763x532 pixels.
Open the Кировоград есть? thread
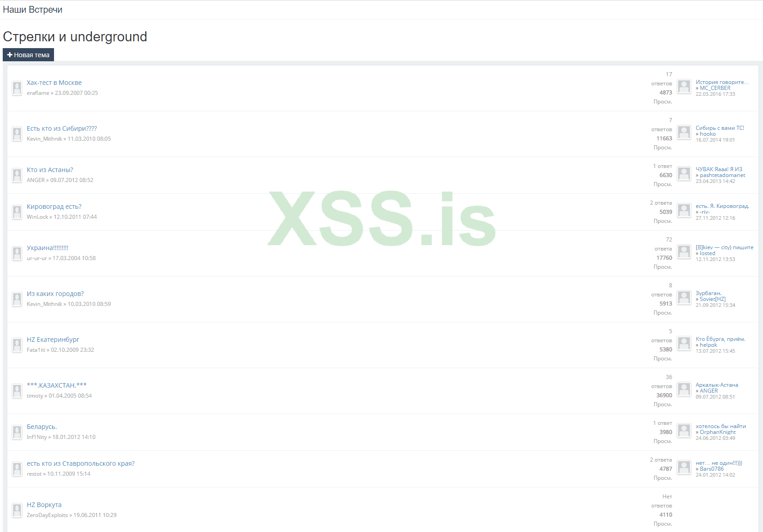(x=54, y=207)
